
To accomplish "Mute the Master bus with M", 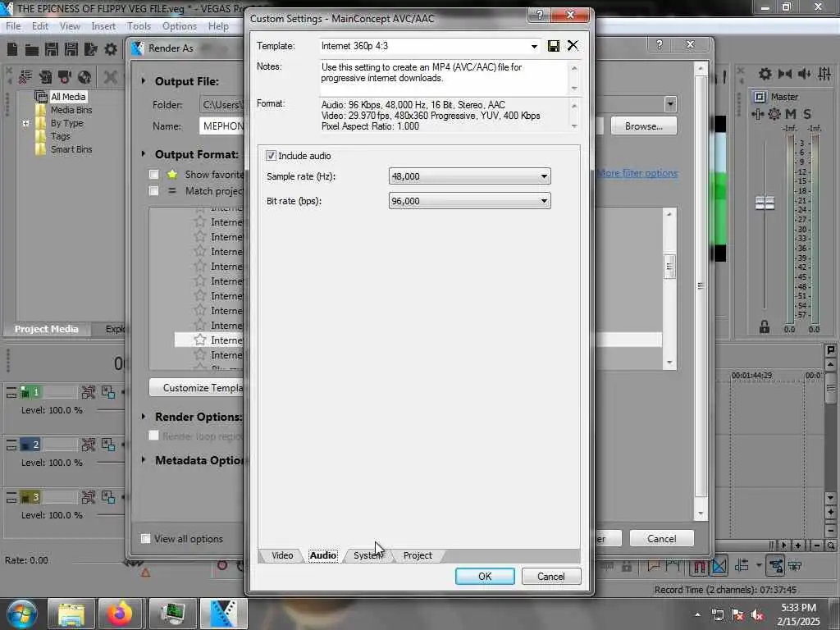I will pos(791,113).
